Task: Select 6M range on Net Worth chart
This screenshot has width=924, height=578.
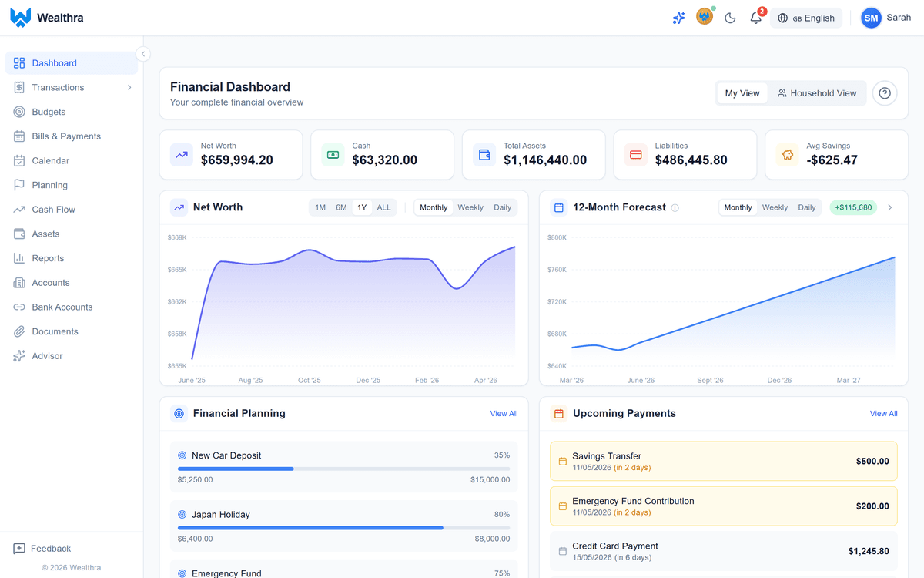Action: 341,207
